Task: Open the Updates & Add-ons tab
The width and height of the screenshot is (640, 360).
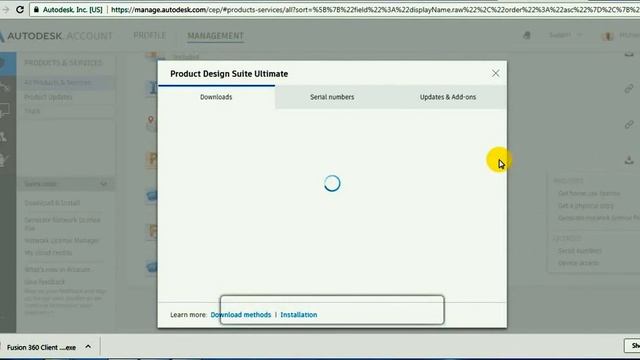Action: [448, 97]
